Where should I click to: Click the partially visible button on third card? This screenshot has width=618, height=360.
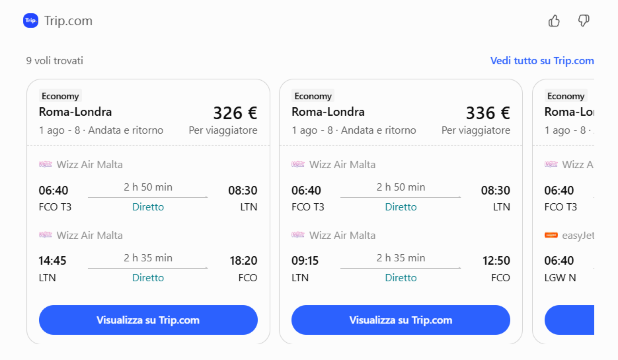569,320
